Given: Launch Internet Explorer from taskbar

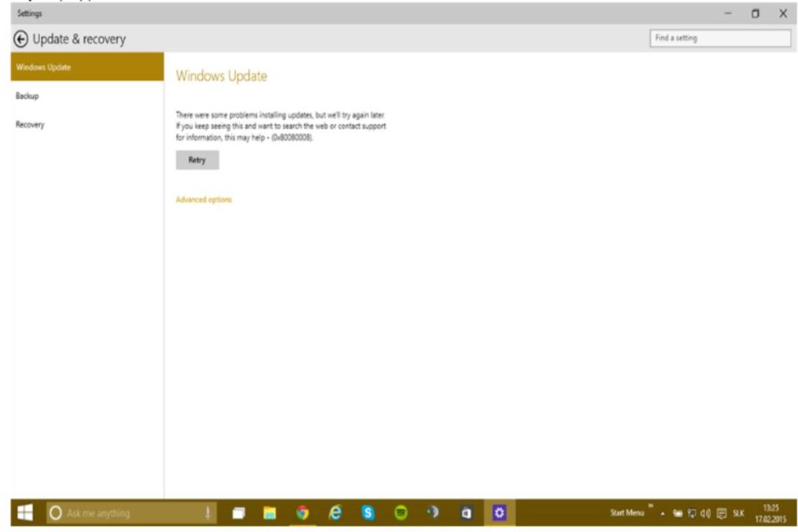Looking at the screenshot, I should click(335, 513).
